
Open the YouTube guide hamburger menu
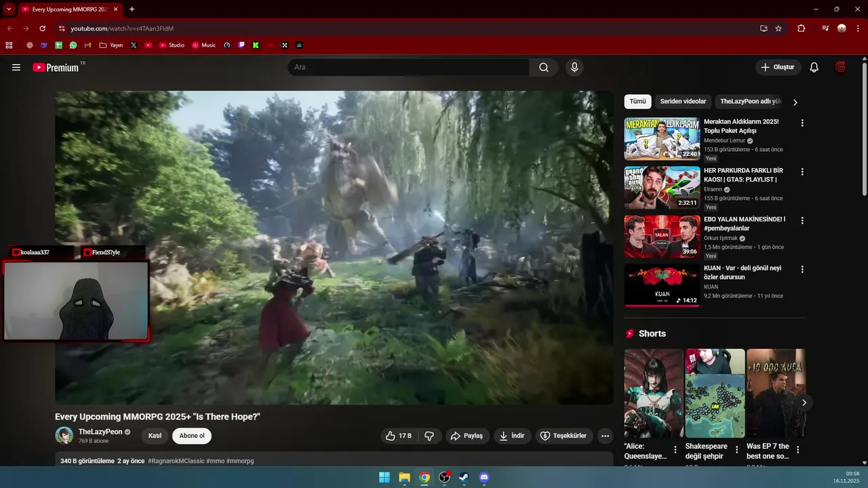click(16, 67)
